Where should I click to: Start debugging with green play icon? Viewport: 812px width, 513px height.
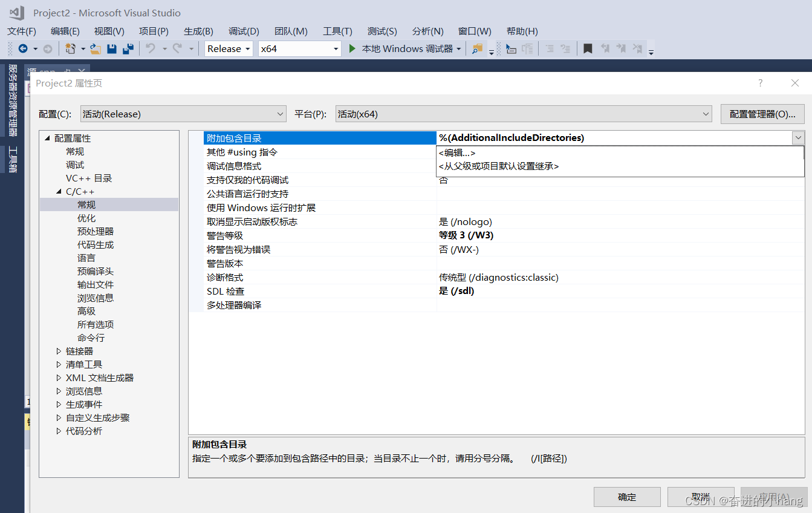tap(352, 49)
